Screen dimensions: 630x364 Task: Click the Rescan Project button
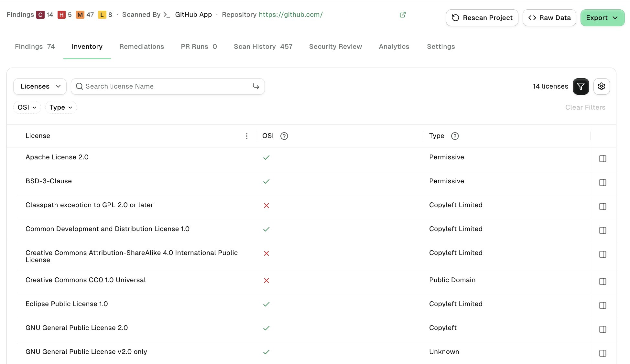[482, 18]
